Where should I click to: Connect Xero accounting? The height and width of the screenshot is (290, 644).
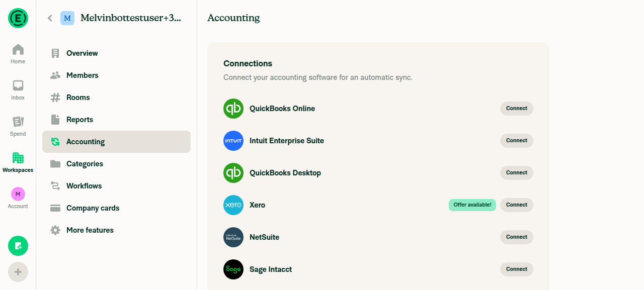point(517,205)
